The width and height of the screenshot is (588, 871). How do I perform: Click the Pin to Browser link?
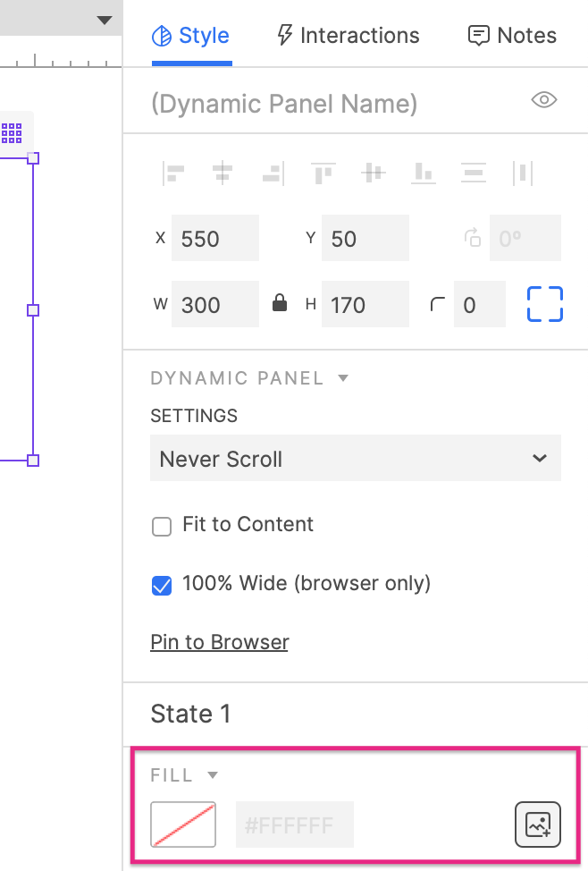click(220, 642)
